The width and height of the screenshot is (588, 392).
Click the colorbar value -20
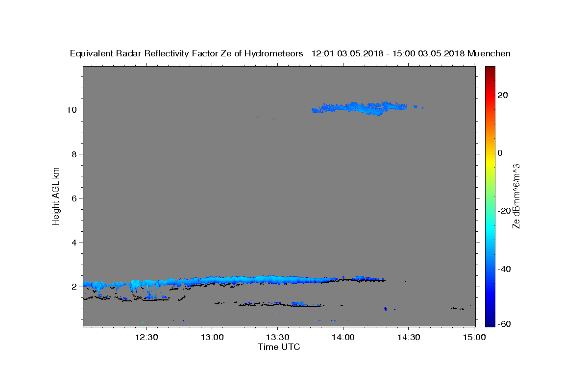coord(505,211)
